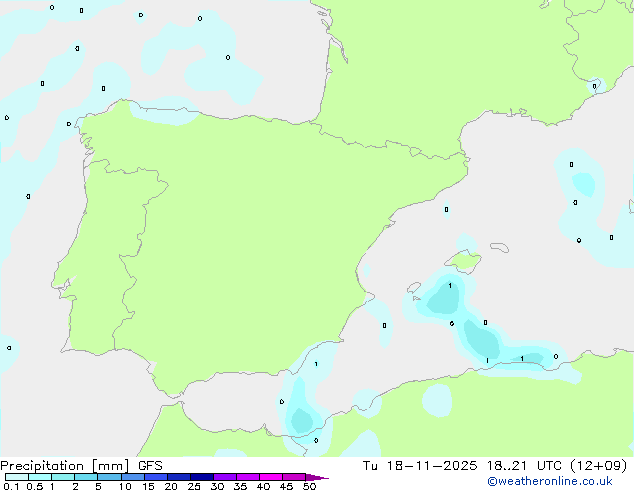Screen dimensions: 634x490
Task: Click the "35" legend scale label
Action: point(240,486)
